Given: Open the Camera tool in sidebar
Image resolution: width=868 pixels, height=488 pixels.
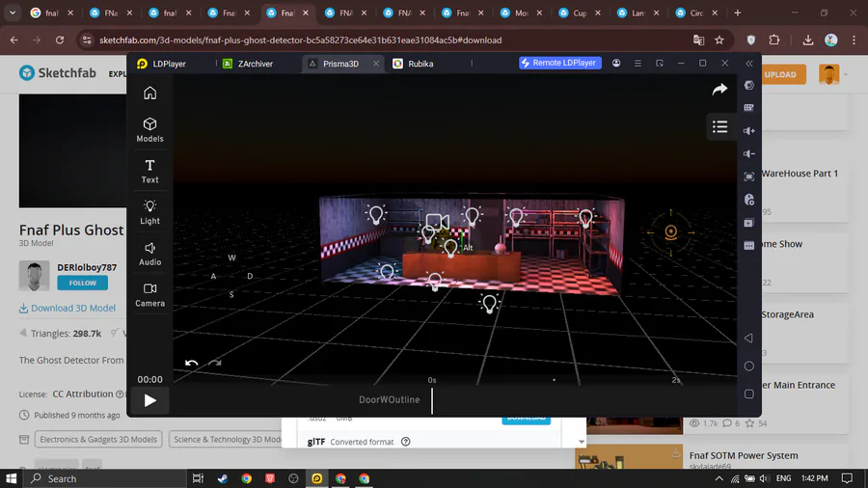Looking at the screenshot, I should (150, 294).
